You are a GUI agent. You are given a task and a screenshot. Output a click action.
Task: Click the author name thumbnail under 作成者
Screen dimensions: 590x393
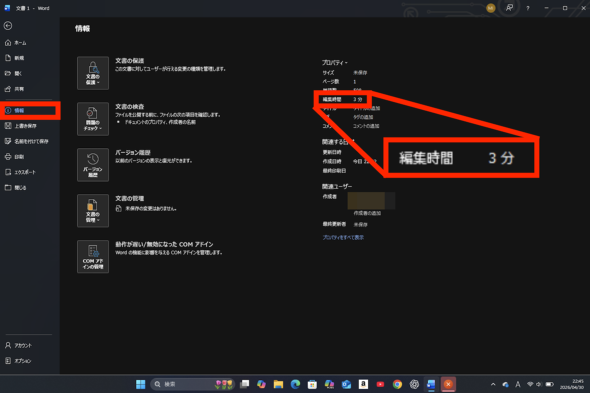pyautogui.click(x=371, y=201)
